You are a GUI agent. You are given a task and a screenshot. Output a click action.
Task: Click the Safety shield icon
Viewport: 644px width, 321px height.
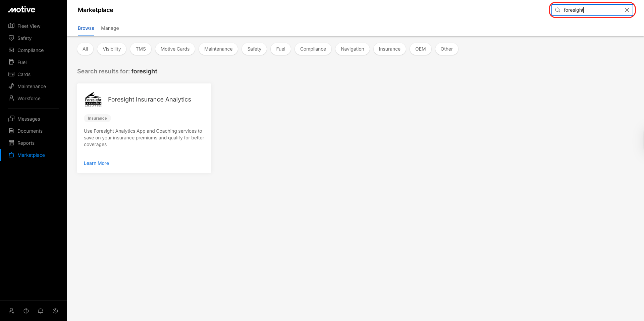point(11,38)
